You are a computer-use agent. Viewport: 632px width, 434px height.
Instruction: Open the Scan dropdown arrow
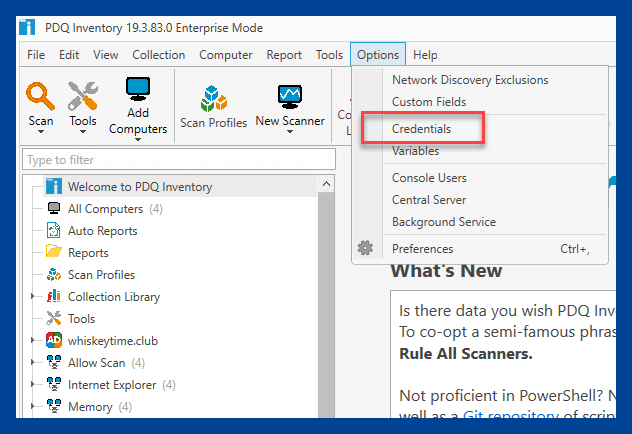[41, 132]
